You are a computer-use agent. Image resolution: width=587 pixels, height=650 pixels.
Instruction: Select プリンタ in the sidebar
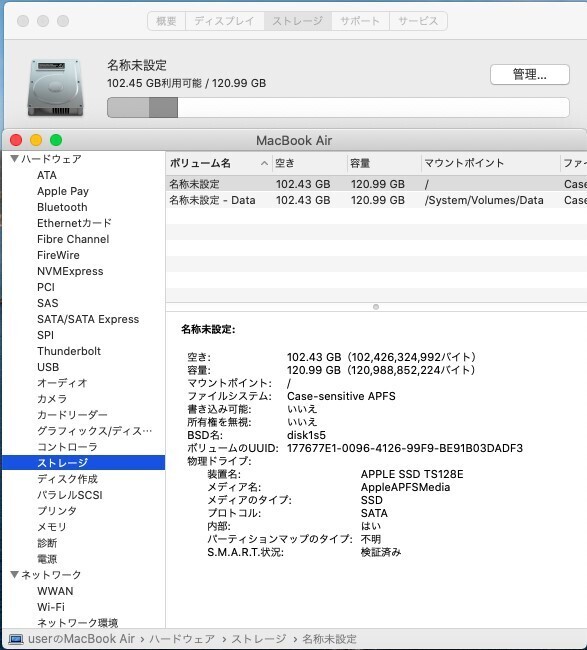(57, 511)
